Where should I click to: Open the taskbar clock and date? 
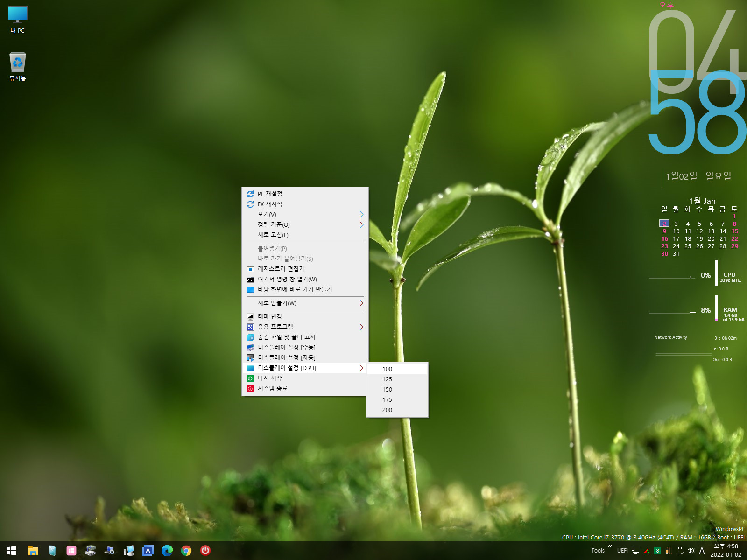click(726, 551)
